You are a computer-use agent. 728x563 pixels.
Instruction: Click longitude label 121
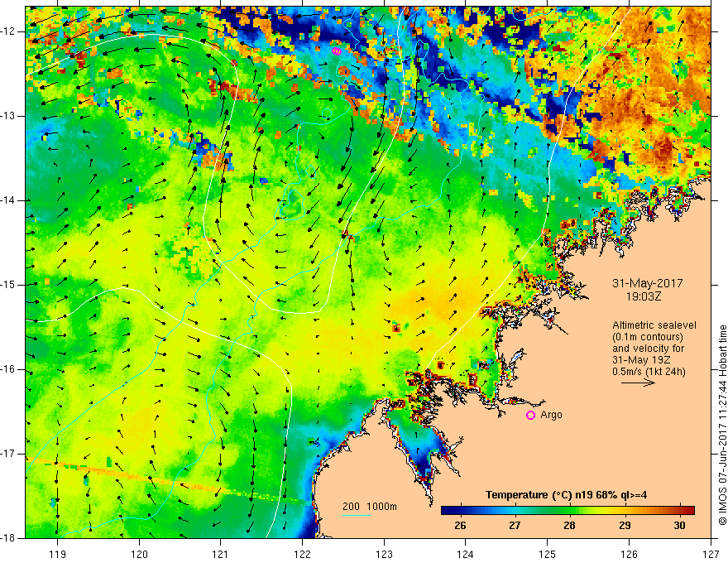(221, 554)
